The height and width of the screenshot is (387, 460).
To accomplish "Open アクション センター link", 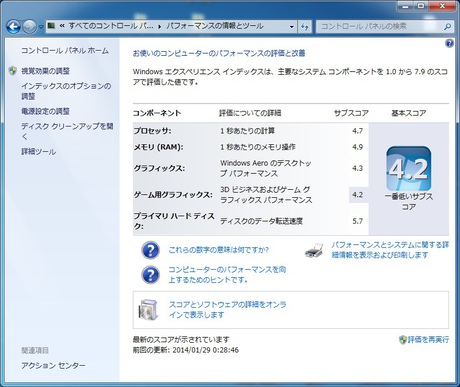I will click(x=53, y=365).
